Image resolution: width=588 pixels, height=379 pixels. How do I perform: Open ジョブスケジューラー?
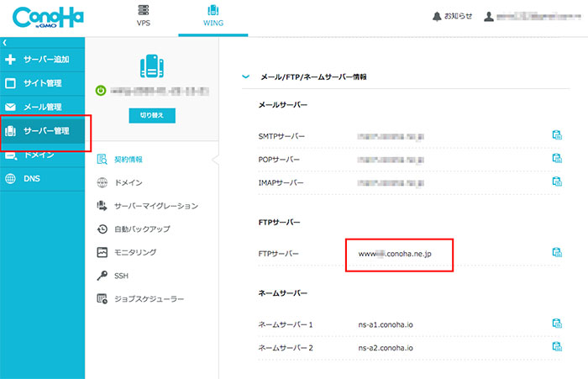tap(149, 299)
